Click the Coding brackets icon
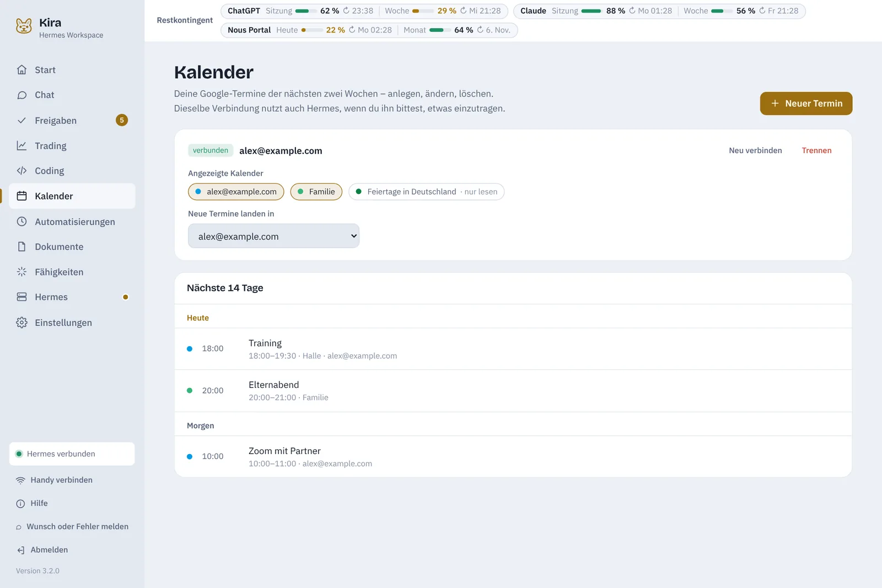The image size is (882, 588). [x=21, y=171]
